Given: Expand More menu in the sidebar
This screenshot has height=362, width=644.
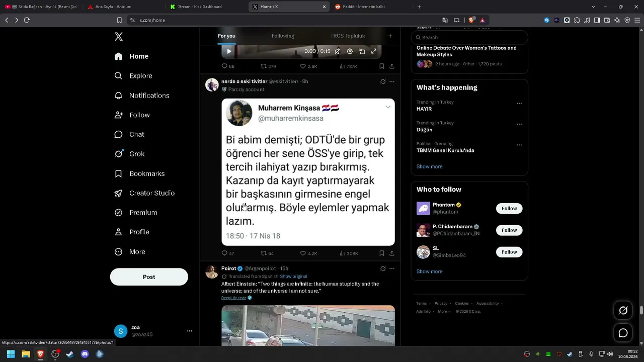Looking at the screenshot, I should click(x=130, y=252).
